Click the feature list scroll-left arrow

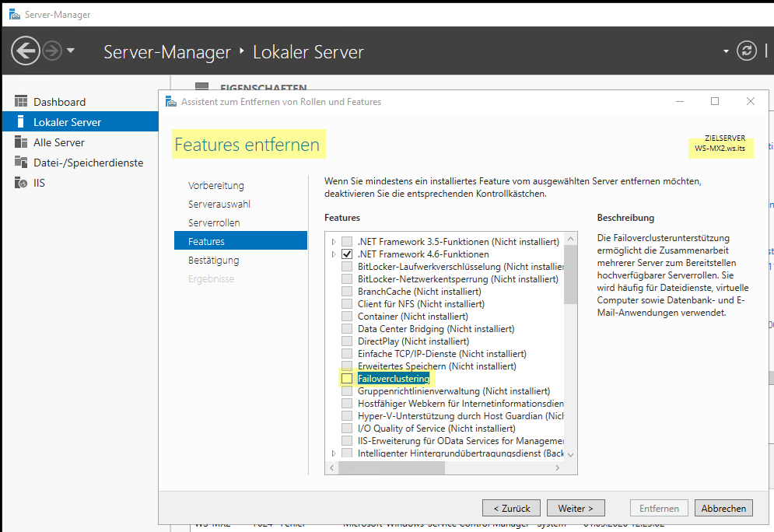coord(331,467)
